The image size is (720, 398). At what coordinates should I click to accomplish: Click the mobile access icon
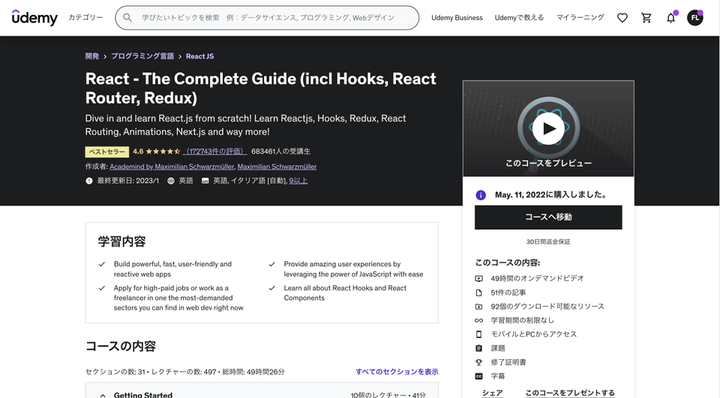point(479,334)
